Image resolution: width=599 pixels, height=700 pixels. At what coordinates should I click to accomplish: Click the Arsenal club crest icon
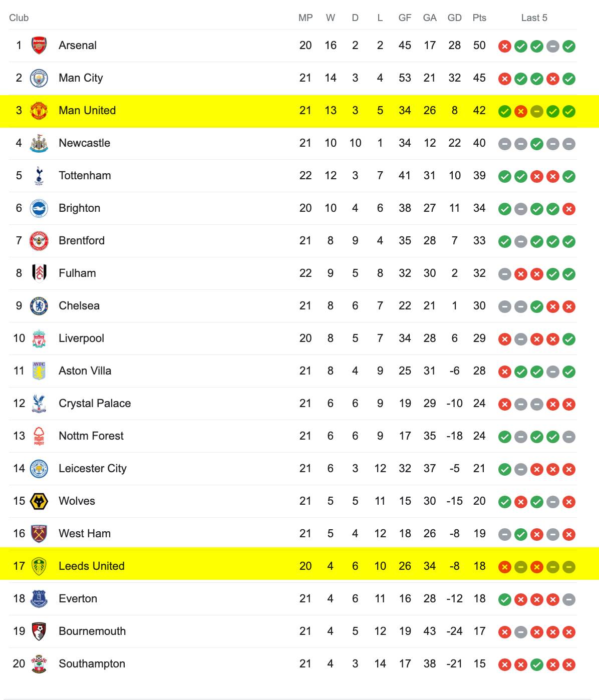click(39, 46)
